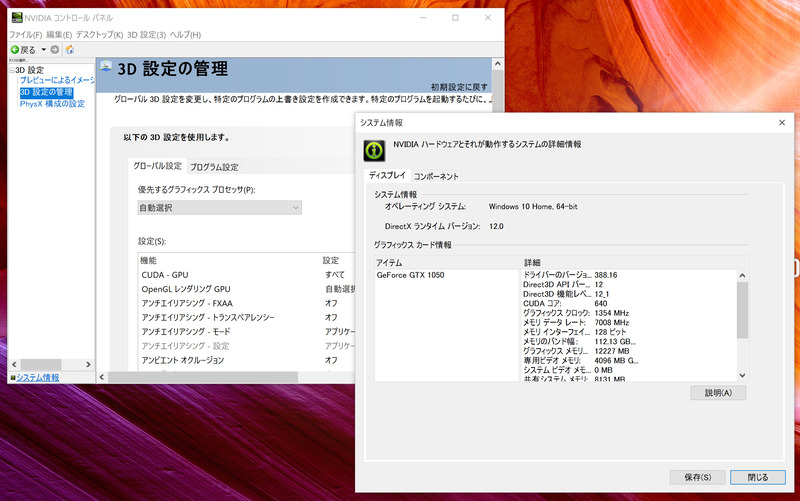Click 専用ビデオ メモリ 4096 MB row
Image resolution: width=800 pixels, height=501 pixels.
point(581,361)
